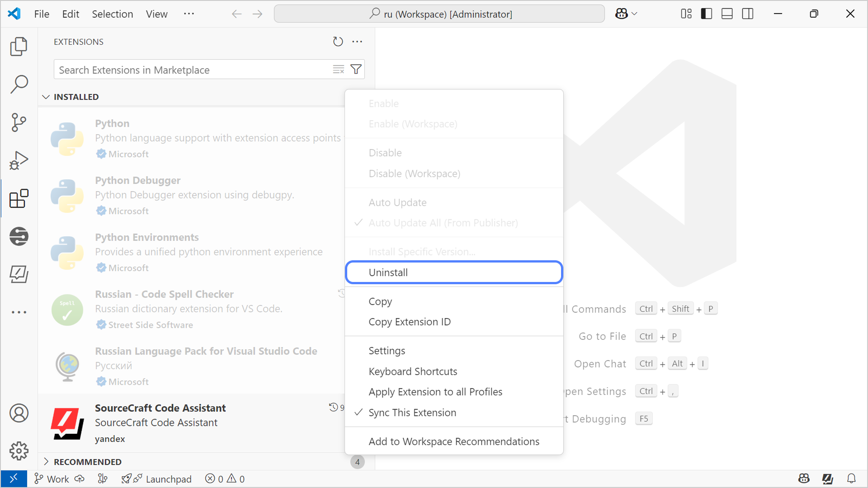Collapse the INSTALLED extensions section
Screen dimensions: 868x488
coord(76,96)
